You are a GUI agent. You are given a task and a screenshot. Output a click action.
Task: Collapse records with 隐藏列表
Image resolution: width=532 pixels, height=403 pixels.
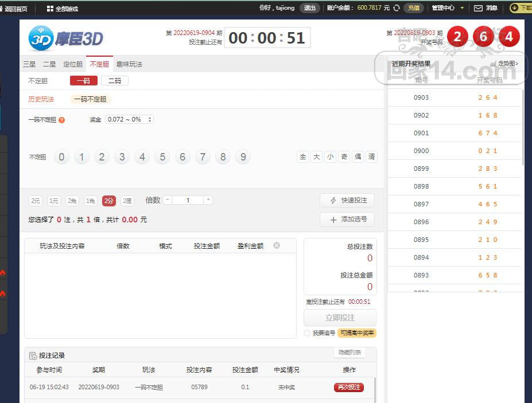click(349, 353)
